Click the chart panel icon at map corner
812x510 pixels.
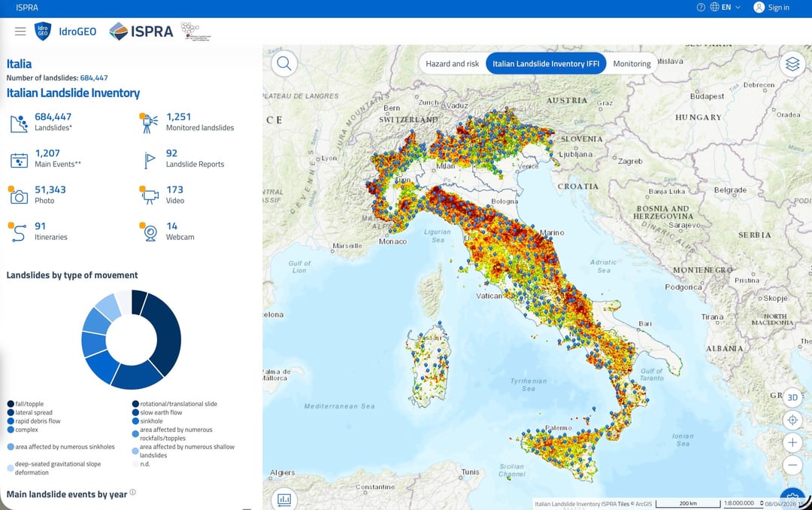tap(284, 499)
